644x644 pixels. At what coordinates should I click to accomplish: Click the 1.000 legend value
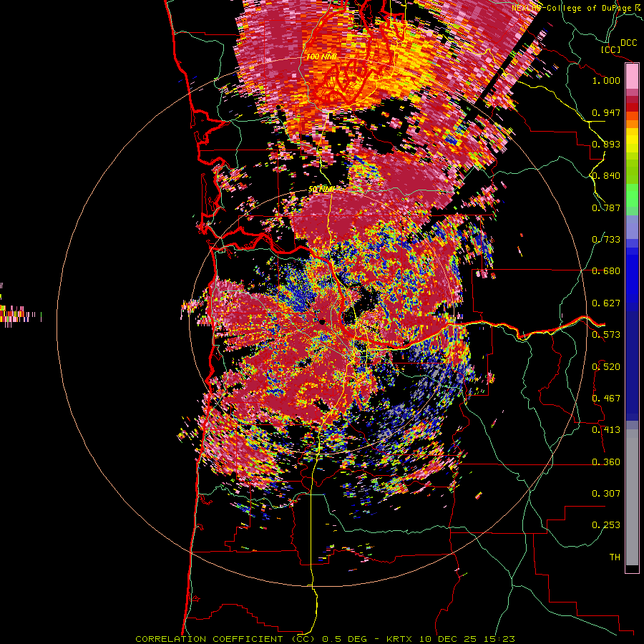coord(606,80)
